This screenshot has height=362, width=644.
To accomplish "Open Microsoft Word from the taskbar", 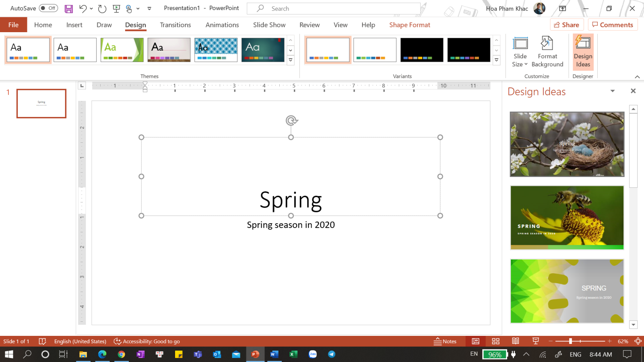I will pos(274,354).
